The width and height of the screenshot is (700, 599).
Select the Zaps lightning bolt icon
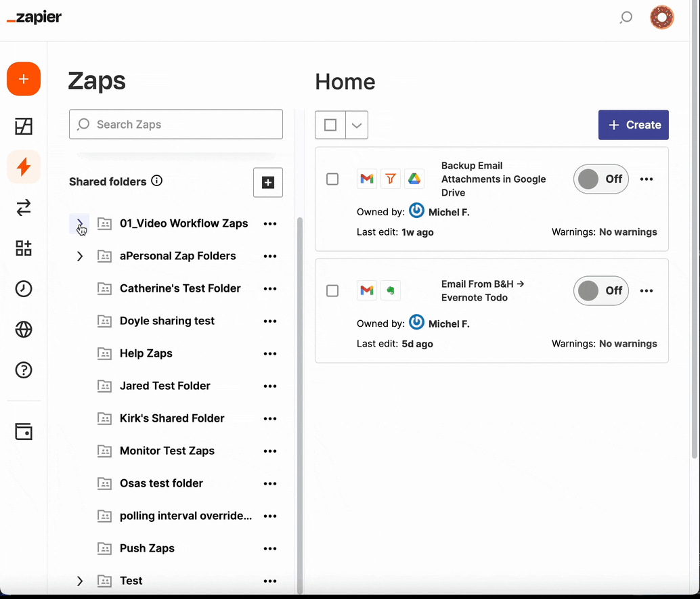coord(24,167)
